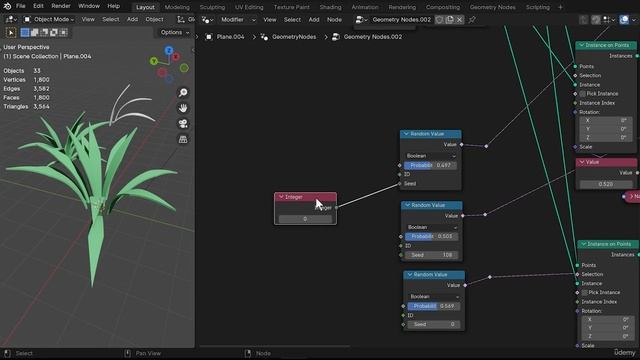640x360 pixels.
Task: Unlink the Geometry Nodes.002 node tree
Action: pos(460,20)
